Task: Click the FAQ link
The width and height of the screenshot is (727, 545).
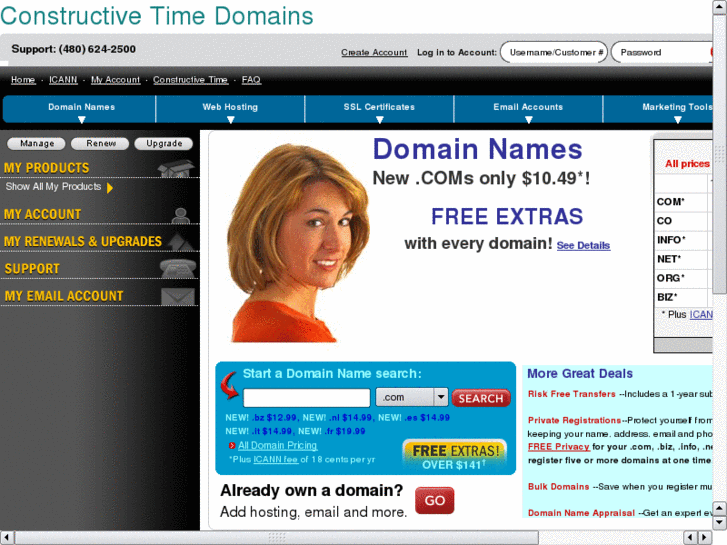Action: [251, 80]
